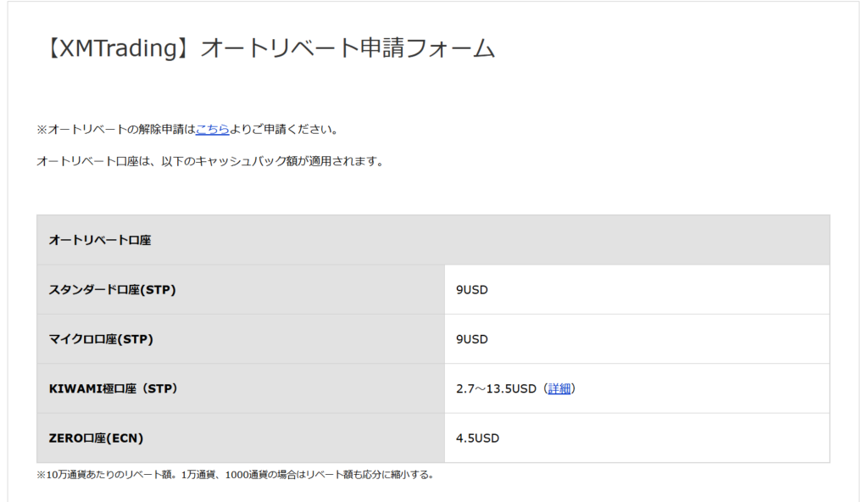Open the 詳細 link for KIWAMI極口座

point(559,388)
